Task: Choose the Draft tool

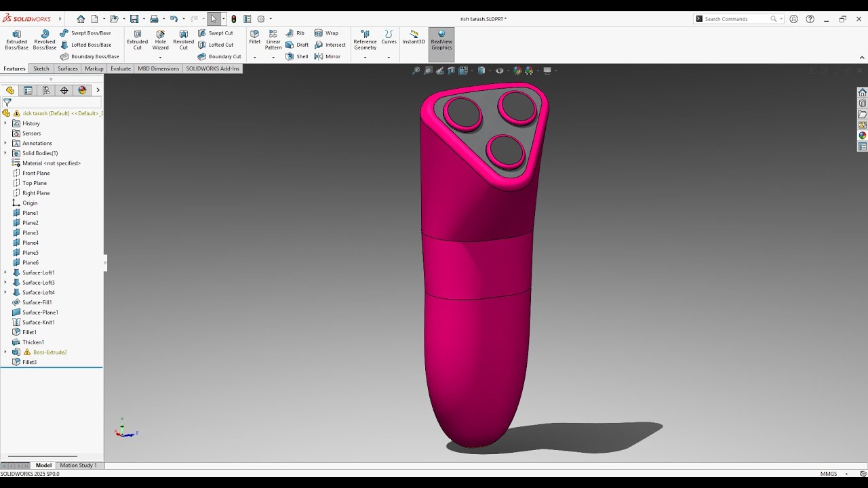Action: point(297,45)
